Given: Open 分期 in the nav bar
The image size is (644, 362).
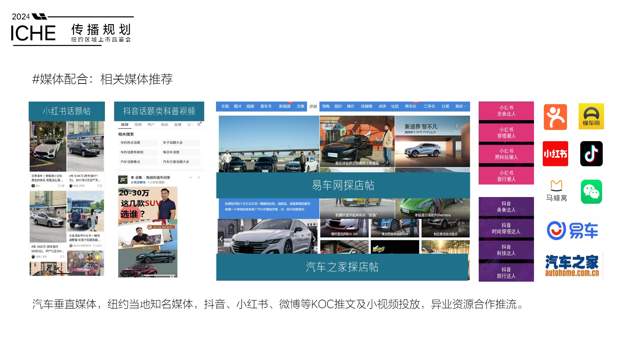Looking at the screenshot, I should pos(445,106).
